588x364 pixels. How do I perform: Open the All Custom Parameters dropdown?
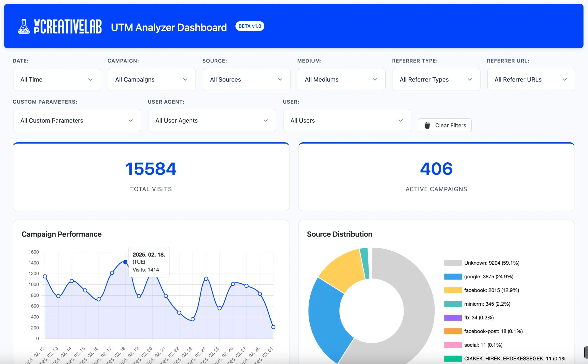(x=77, y=121)
